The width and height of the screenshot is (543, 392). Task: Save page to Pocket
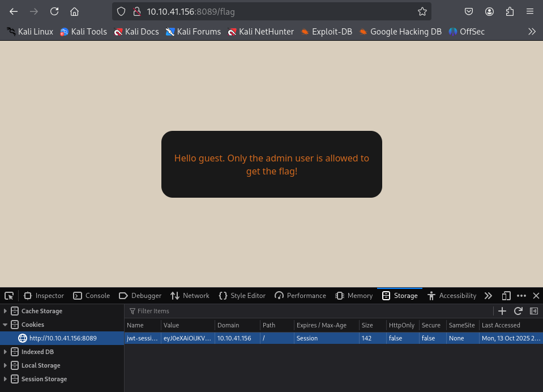coord(469,11)
